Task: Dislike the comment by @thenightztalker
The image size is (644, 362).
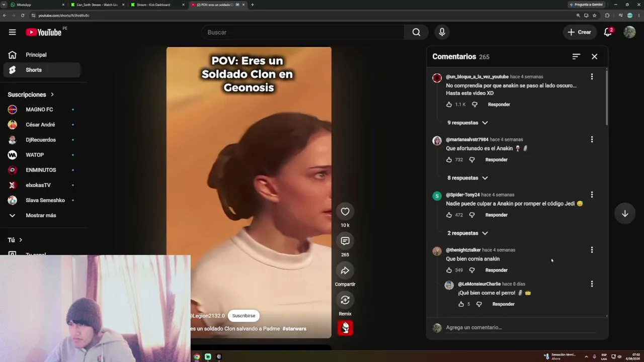Action: [472, 270]
